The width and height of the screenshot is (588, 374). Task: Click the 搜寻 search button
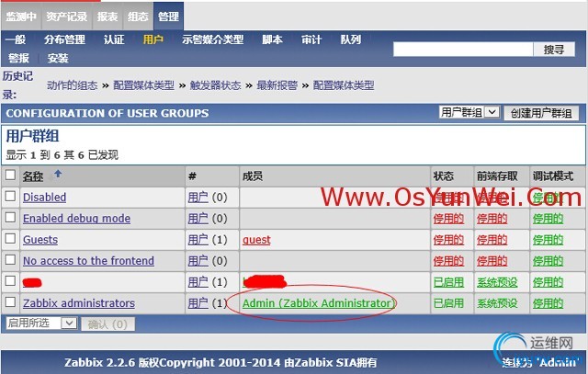point(554,49)
